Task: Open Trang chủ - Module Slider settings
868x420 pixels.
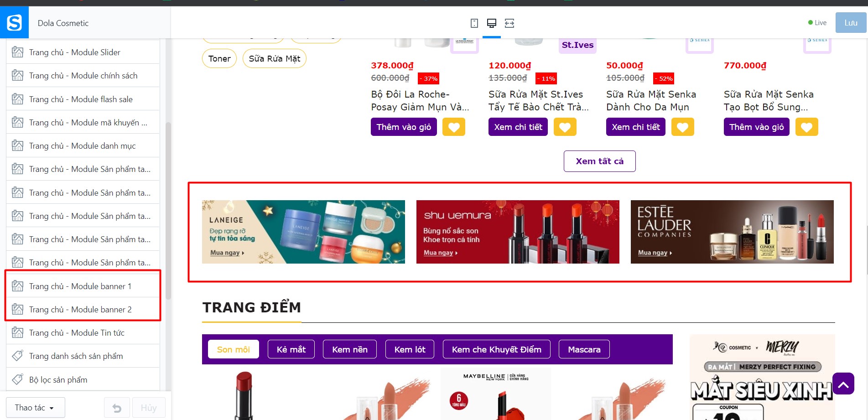Action: point(83,52)
